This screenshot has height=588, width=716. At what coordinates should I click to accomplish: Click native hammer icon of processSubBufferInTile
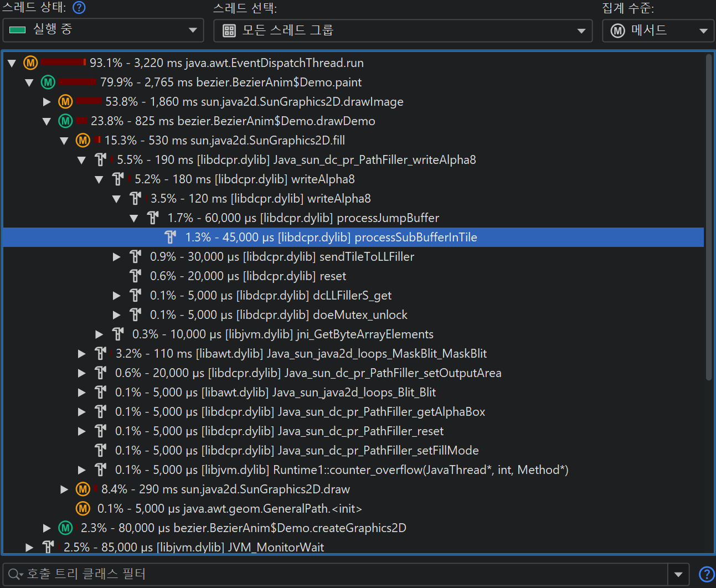point(170,238)
